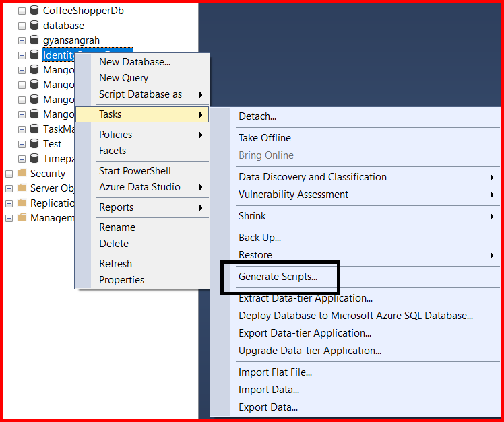Expand the gyansangrah database tree node
The height and width of the screenshot is (422, 504).
(22, 40)
